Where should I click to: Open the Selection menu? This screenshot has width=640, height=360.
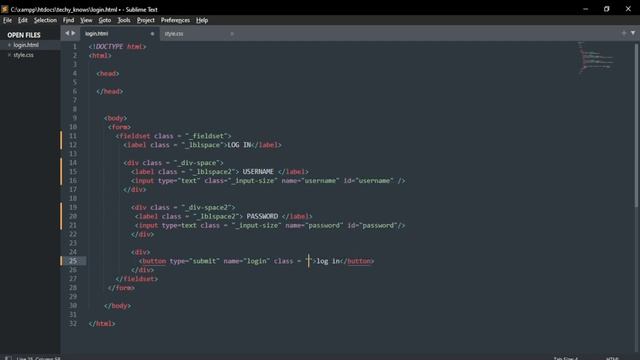pyautogui.click(x=45, y=20)
